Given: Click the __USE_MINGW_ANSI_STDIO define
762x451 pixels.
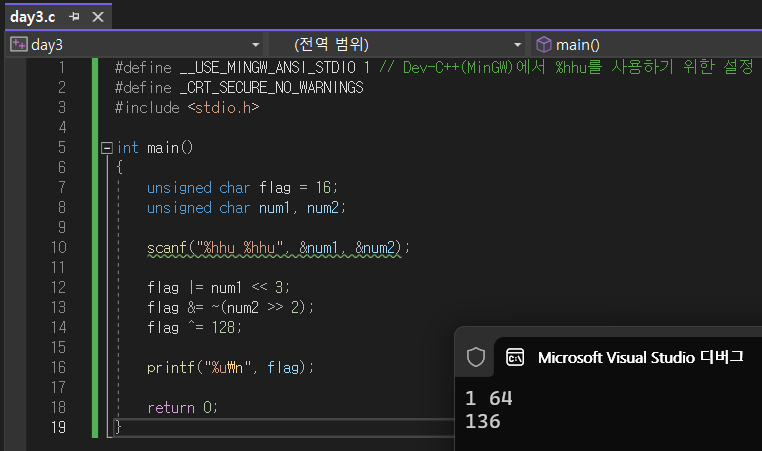Looking at the screenshot, I should 268,68.
